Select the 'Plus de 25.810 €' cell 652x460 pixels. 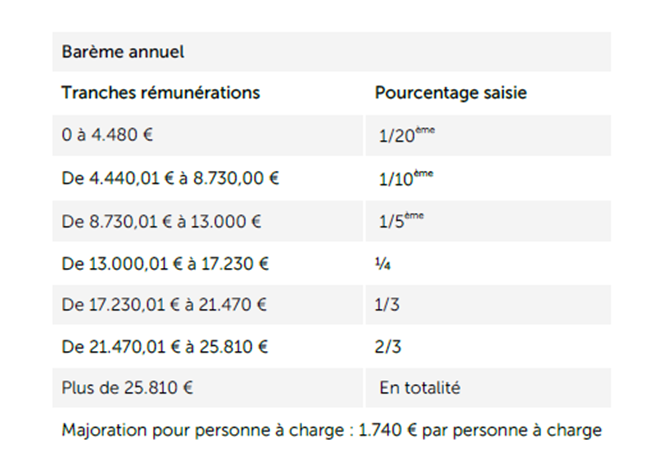click(x=126, y=387)
